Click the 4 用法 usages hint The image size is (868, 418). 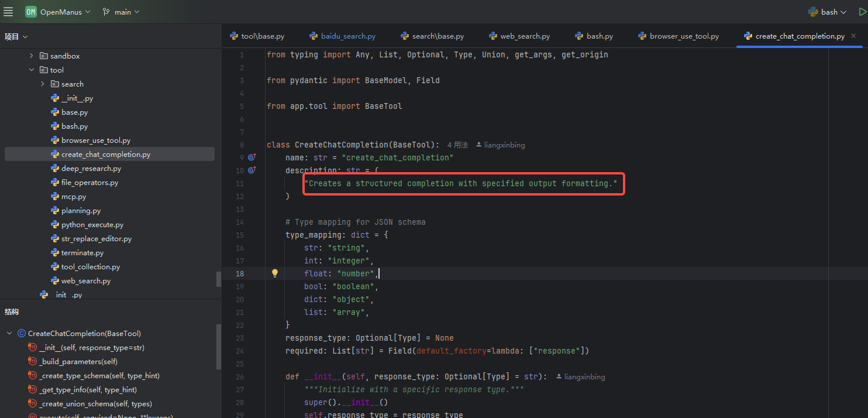click(x=458, y=145)
